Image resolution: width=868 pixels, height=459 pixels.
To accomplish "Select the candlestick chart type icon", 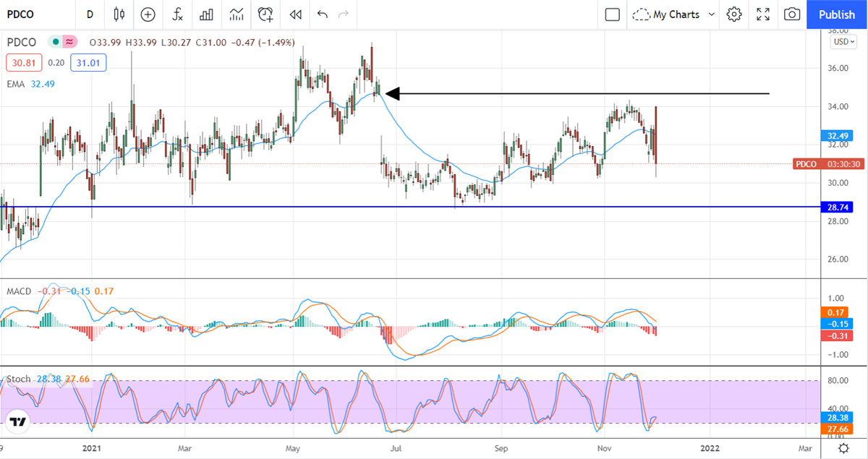I will pyautogui.click(x=119, y=14).
